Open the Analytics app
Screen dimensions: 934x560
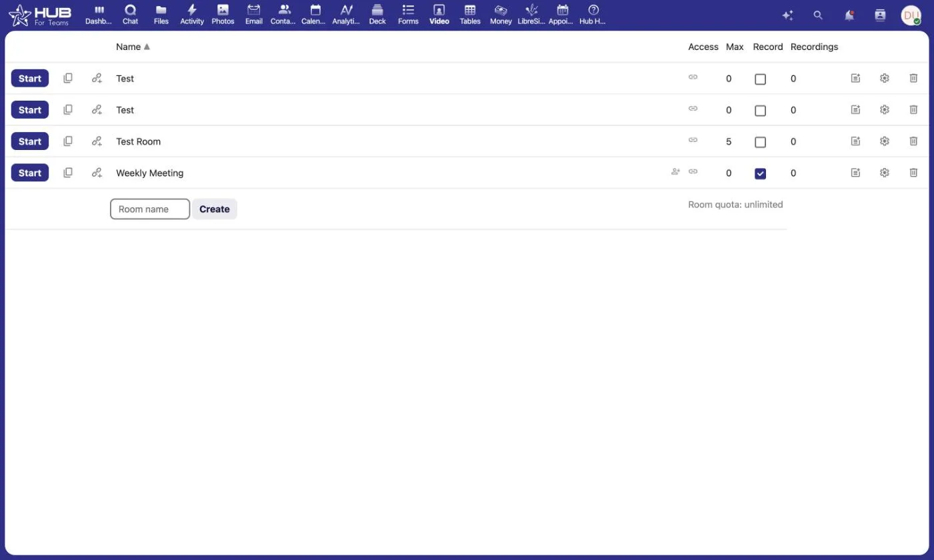click(346, 15)
